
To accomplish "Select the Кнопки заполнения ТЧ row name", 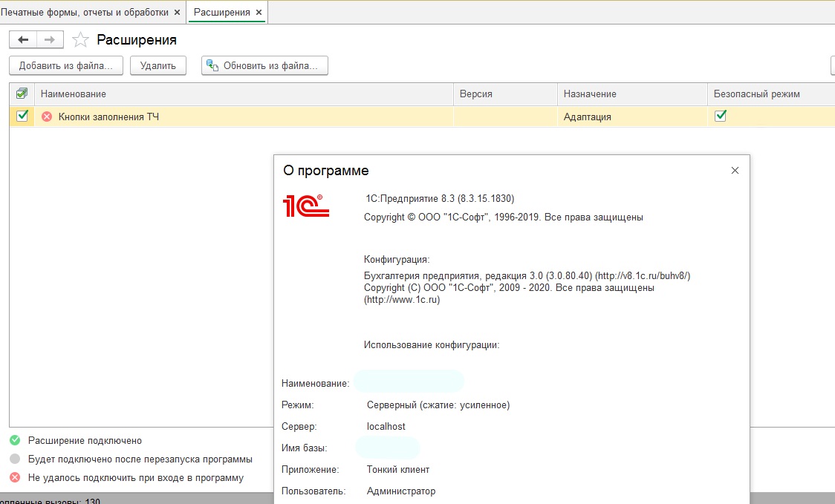I will click(108, 117).
